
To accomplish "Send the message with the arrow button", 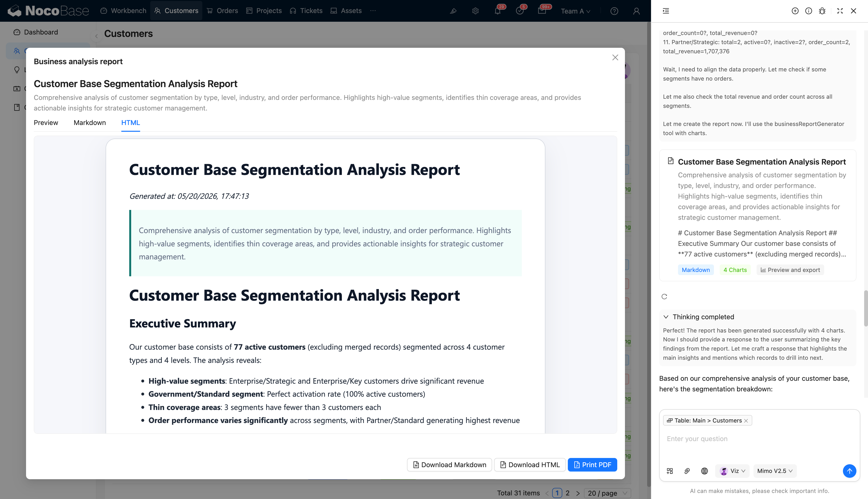I will click(x=849, y=471).
